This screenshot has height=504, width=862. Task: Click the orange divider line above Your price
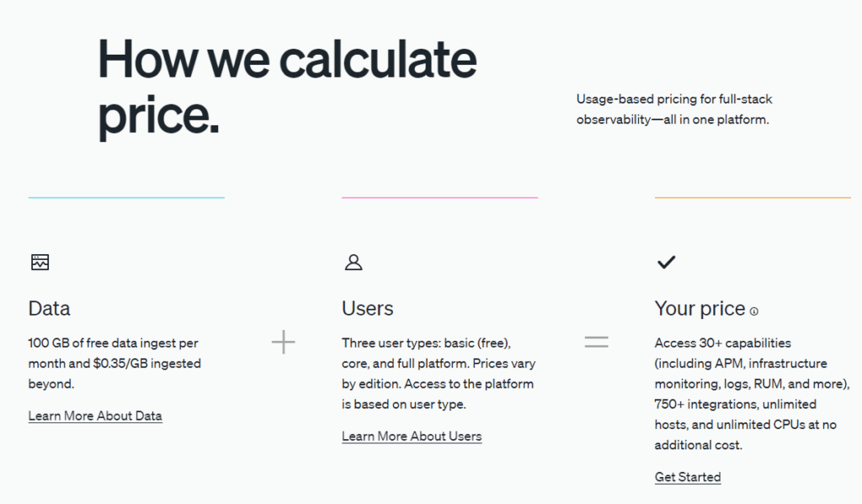[x=753, y=198]
